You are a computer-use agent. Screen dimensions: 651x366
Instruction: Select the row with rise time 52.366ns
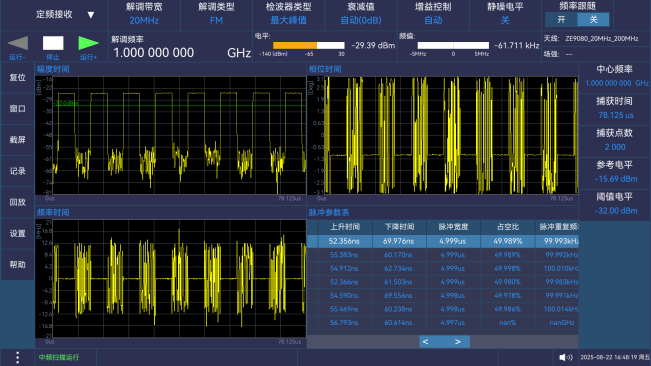(x=443, y=282)
